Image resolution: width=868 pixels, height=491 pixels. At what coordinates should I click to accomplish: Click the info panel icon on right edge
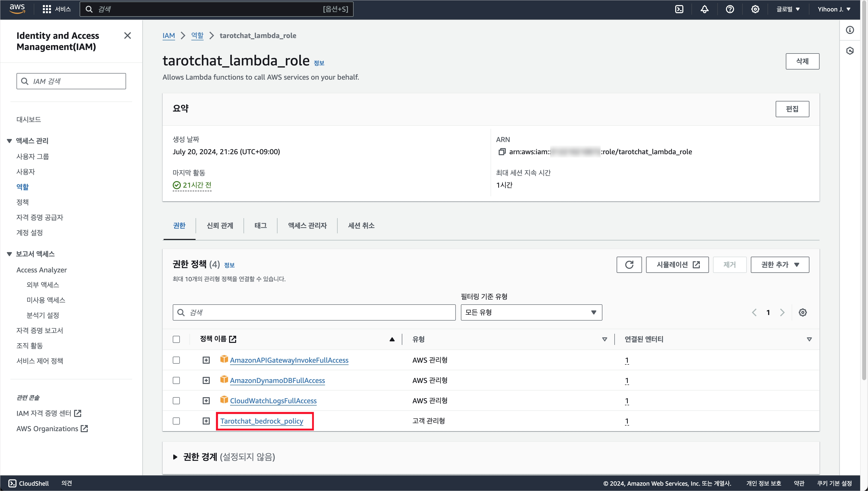[850, 30]
